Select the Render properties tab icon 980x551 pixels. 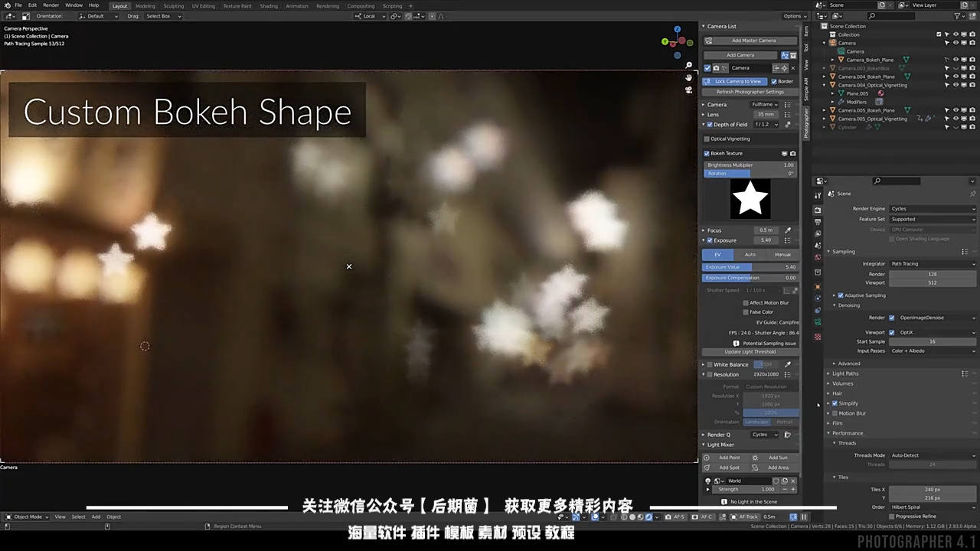[818, 210]
